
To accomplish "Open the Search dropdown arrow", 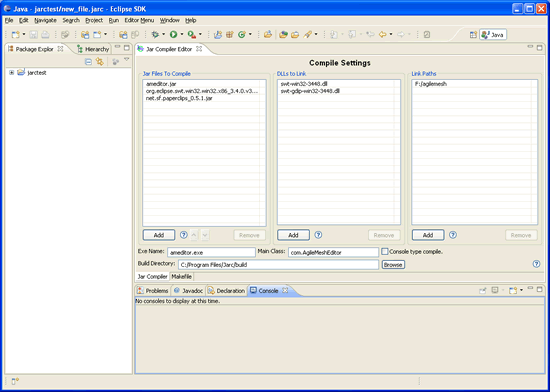I will point(316,34).
